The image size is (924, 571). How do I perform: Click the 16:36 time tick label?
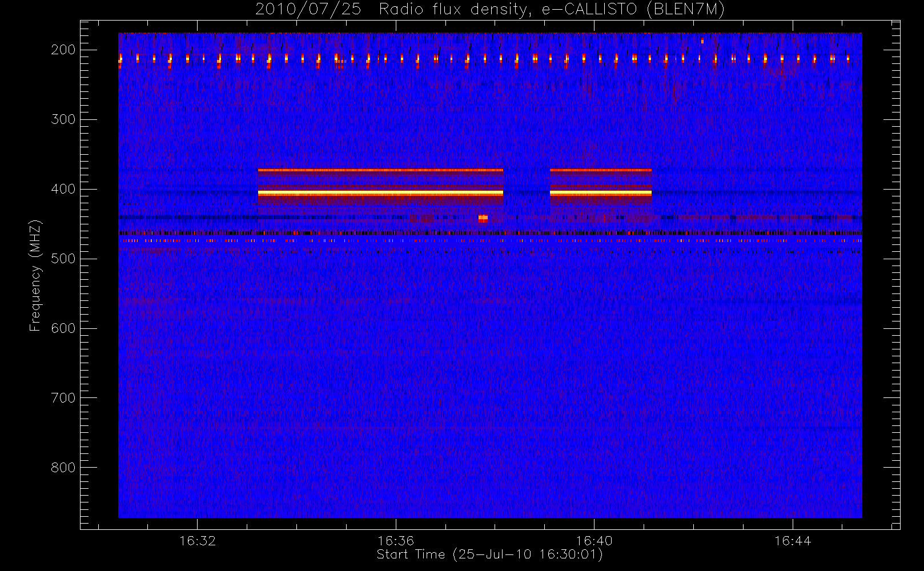(x=396, y=541)
